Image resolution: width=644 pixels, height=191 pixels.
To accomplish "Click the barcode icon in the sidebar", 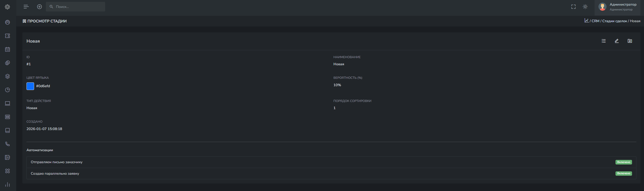I will click(x=7, y=117).
